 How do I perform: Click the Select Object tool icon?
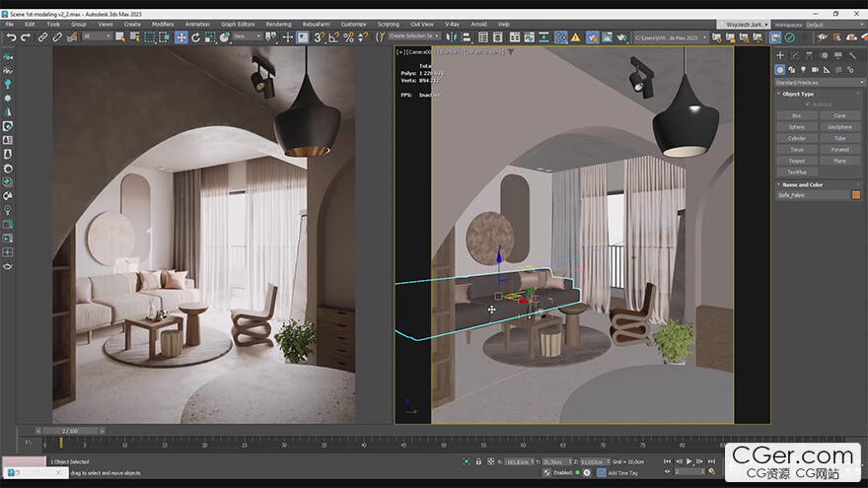pos(121,37)
